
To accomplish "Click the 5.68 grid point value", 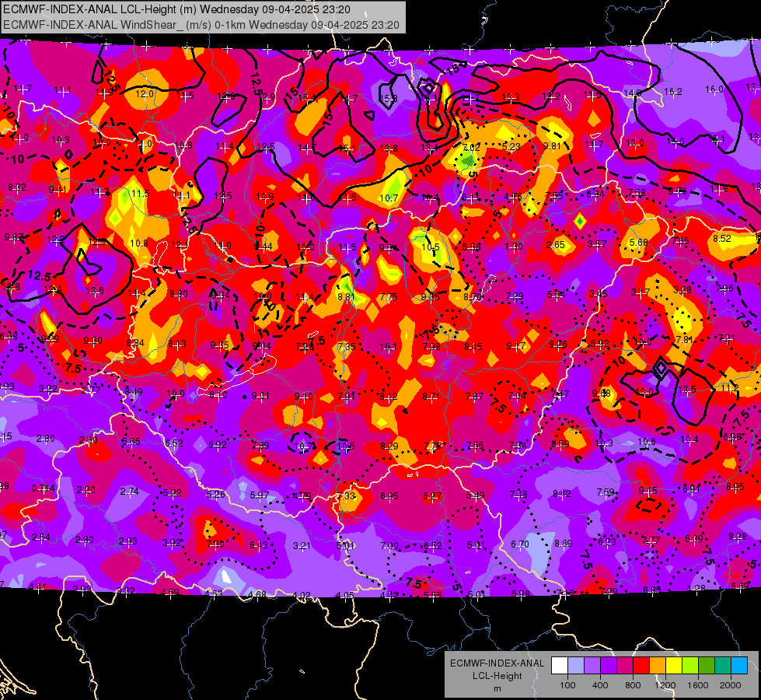I will click(638, 242).
